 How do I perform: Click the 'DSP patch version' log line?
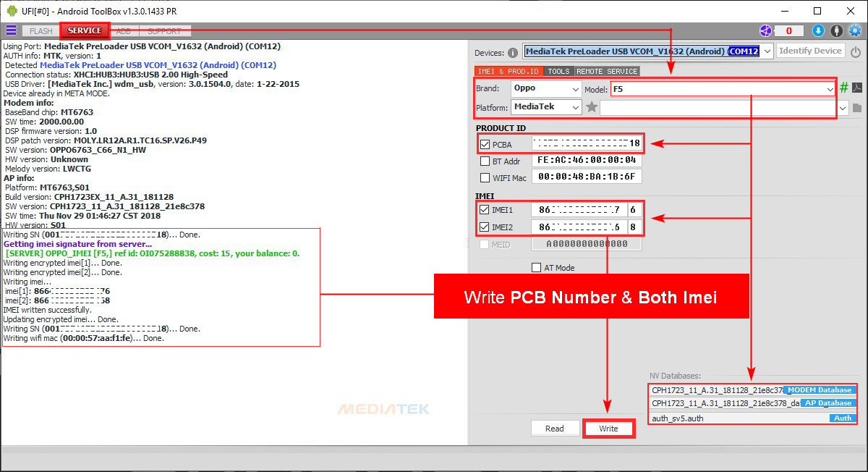tap(106, 140)
